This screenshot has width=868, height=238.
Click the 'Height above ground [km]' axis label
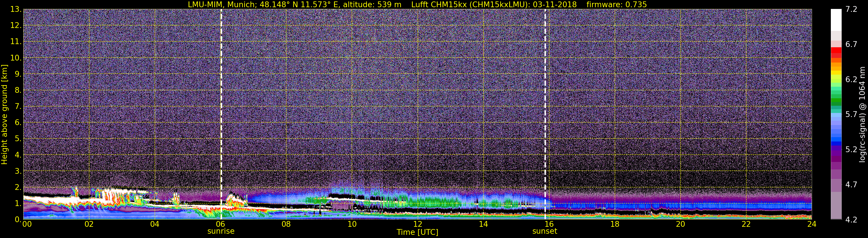(4, 115)
